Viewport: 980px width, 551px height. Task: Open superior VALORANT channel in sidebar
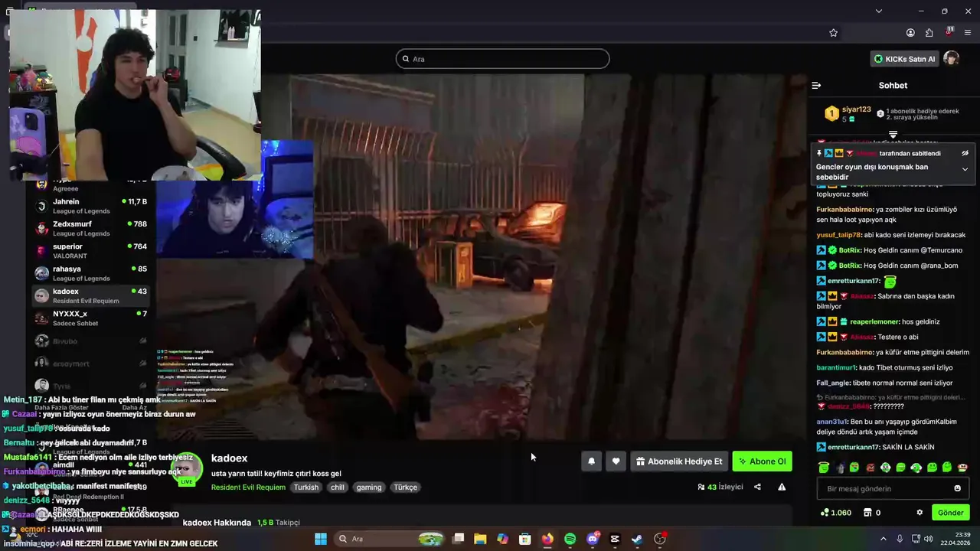[90, 251]
